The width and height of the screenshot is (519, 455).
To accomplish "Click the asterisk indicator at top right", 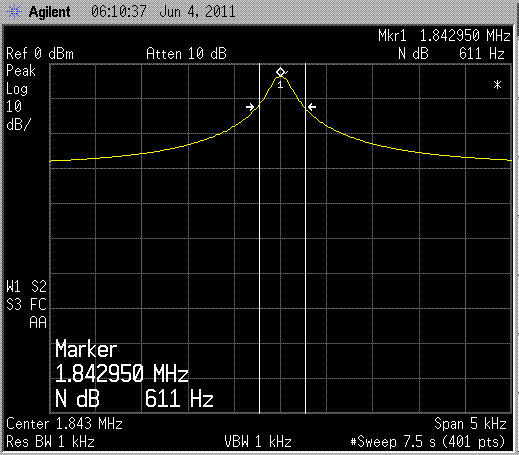I will [497, 85].
